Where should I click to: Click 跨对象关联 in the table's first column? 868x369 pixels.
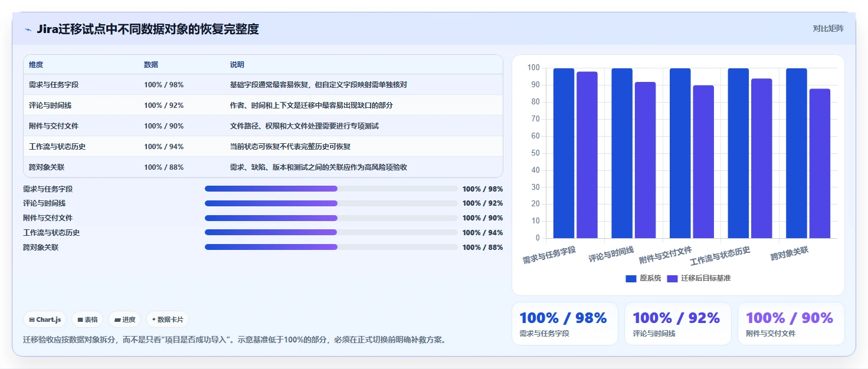[x=47, y=167]
